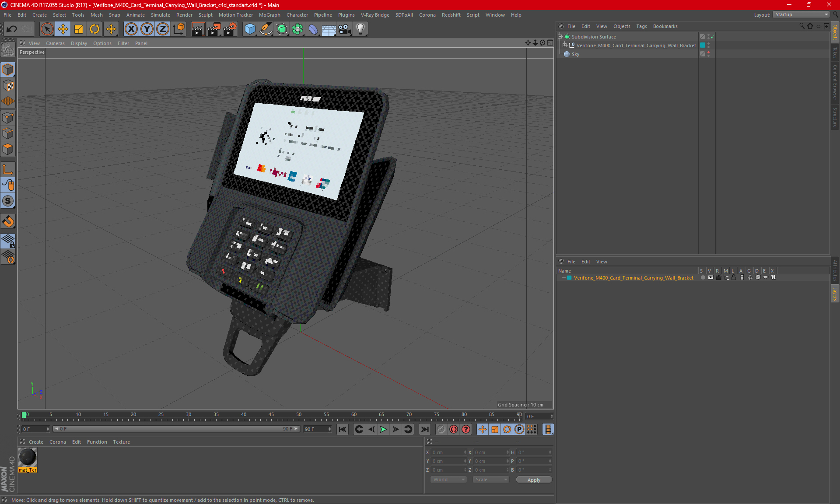Add a Cube primitive object
Screen dimensions: 840x504
tap(250, 29)
